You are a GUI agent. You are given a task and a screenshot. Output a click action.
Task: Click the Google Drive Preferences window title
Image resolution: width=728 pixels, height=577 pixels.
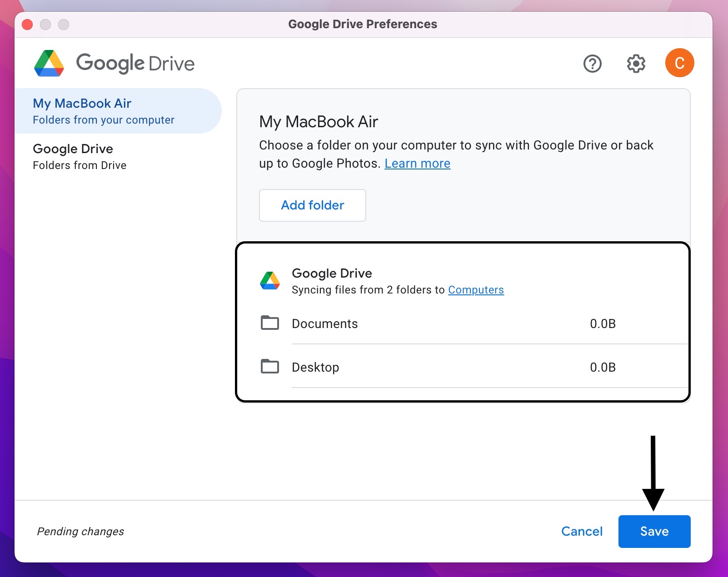363,24
